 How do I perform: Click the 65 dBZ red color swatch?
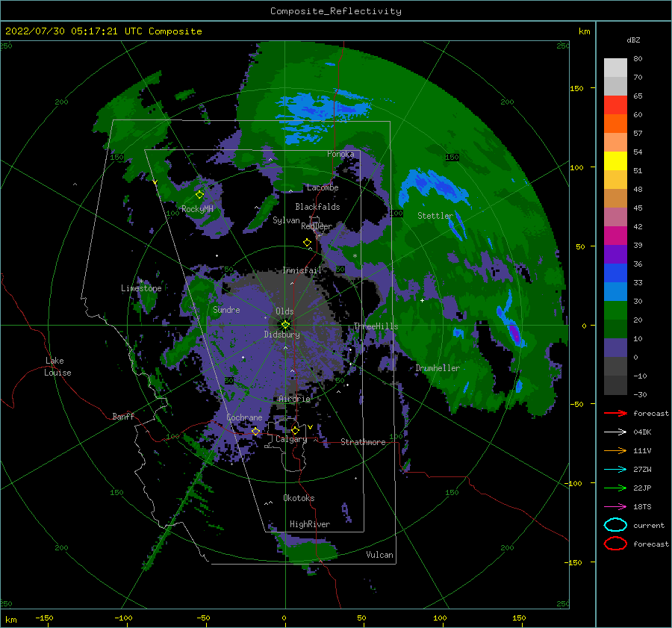[615, 105]
